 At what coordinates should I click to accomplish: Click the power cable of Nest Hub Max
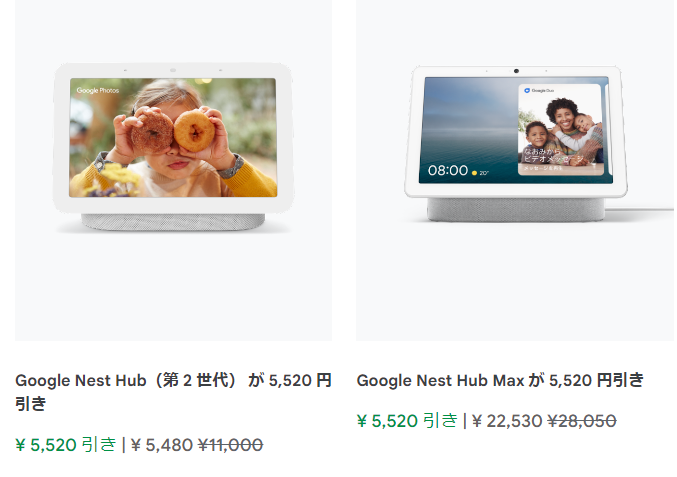[639, 209]
